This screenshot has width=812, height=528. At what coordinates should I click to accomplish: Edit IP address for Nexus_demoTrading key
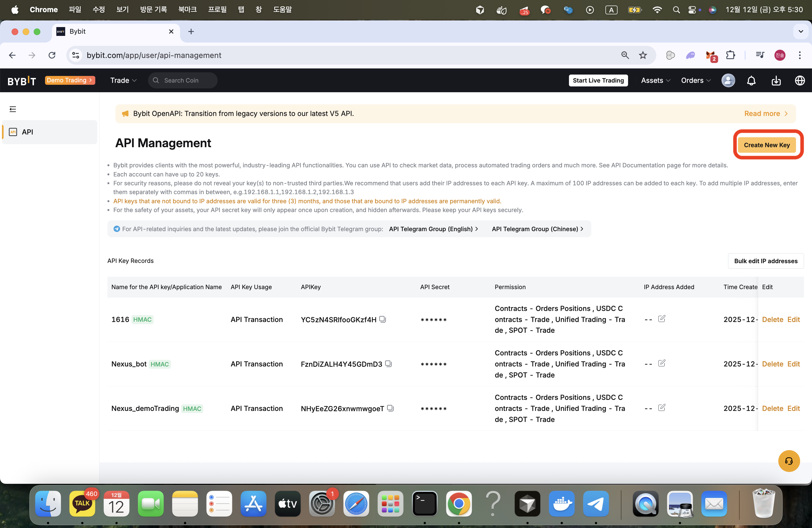click(661, 408)
